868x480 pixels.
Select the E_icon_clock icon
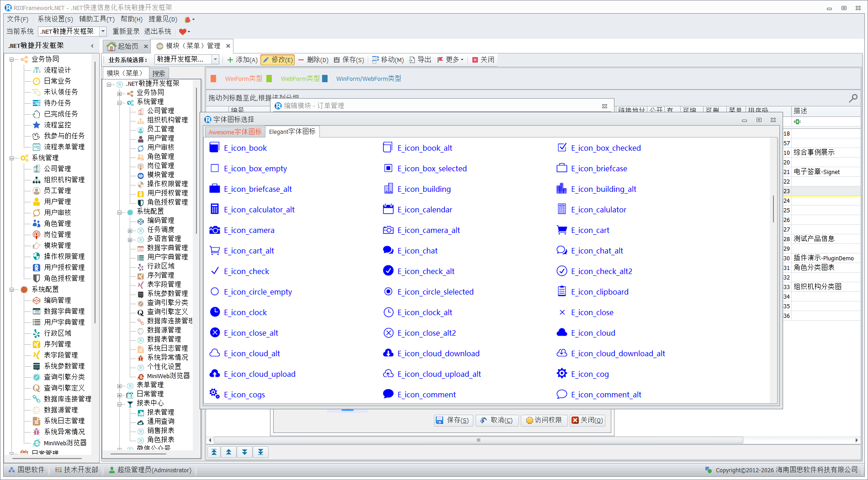click(245, 312)
